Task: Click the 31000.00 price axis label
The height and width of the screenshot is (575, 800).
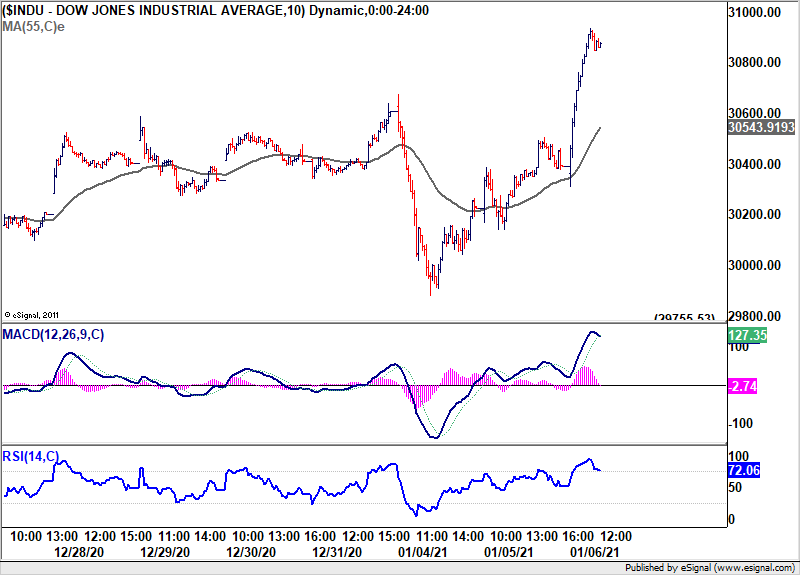Action: click(755, 12)
